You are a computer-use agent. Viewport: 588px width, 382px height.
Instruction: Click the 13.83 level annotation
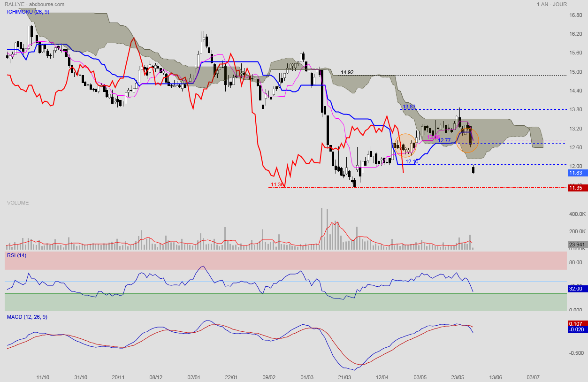[409, 107]
